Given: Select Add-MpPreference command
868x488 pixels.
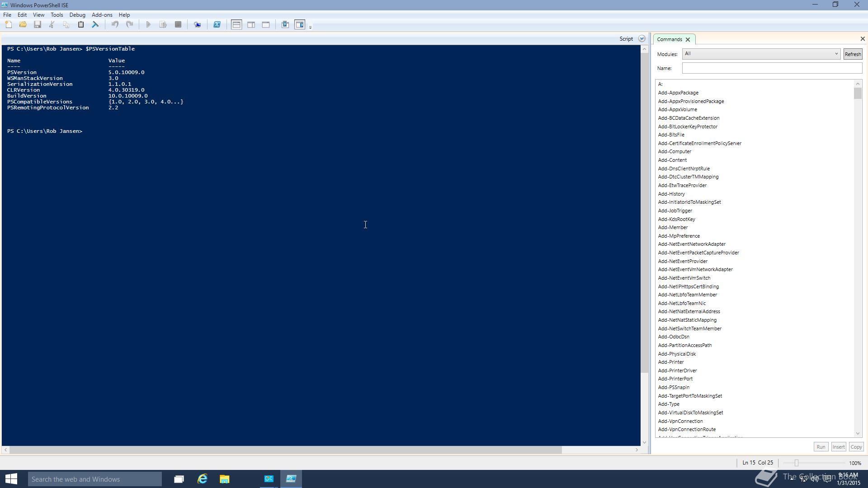Looking at the screenshot, I should coord(679,236).
